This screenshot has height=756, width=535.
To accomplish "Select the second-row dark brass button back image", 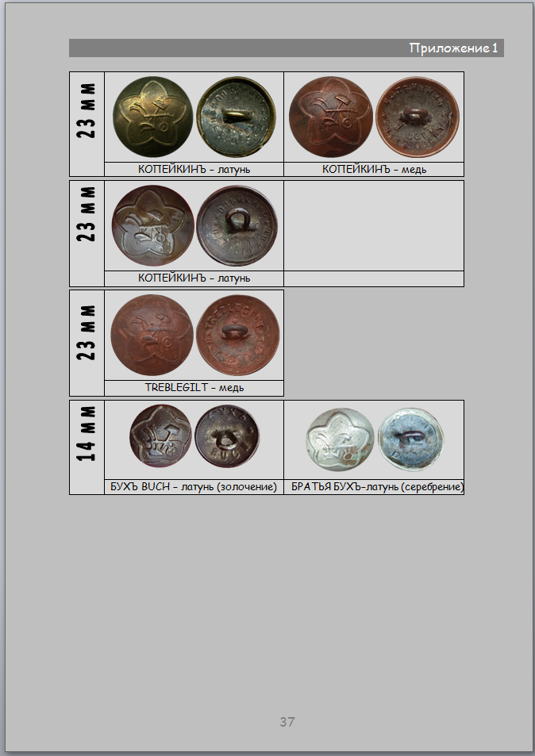I will (237, 225).
